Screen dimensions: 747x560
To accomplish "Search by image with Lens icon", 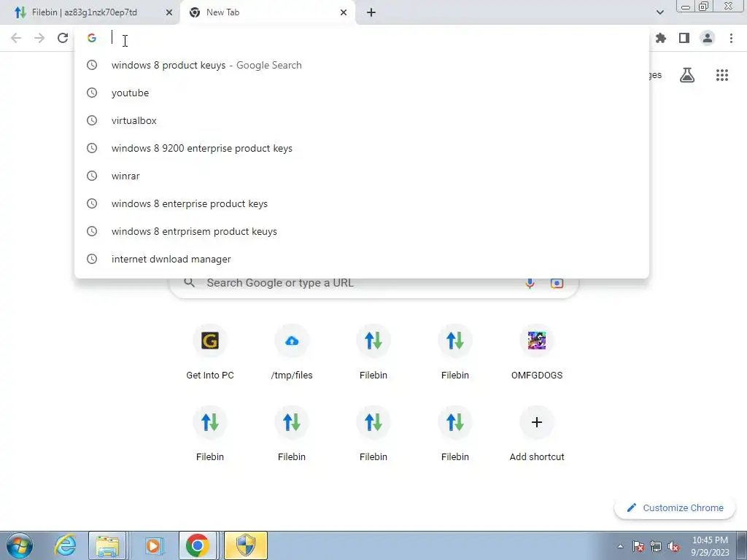I will point(557,283).
